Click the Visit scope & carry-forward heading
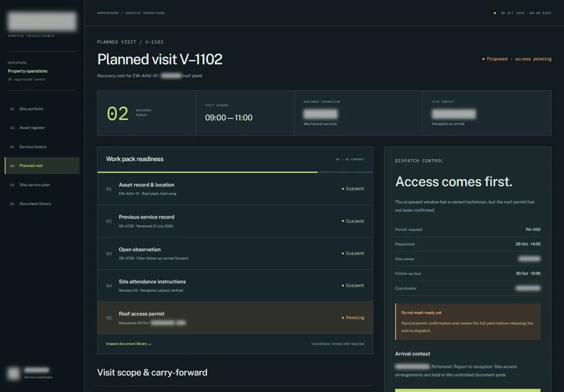 pyautogui.click(x=152, y=373)
